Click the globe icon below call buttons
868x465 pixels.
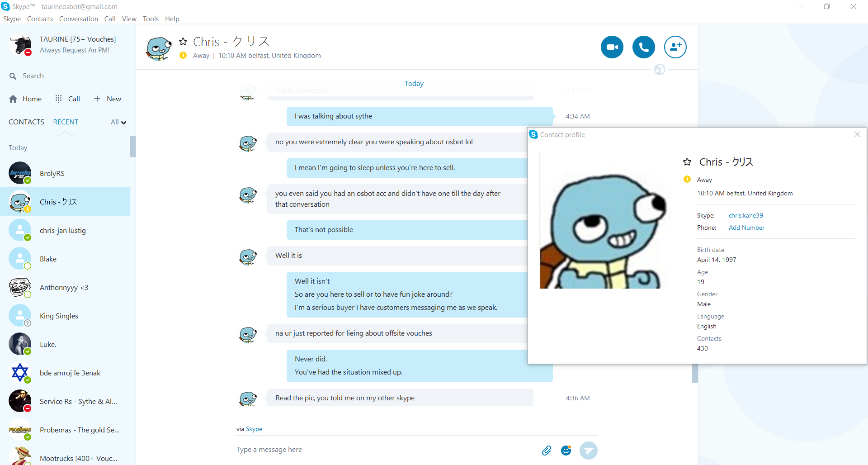coord(660,70)
